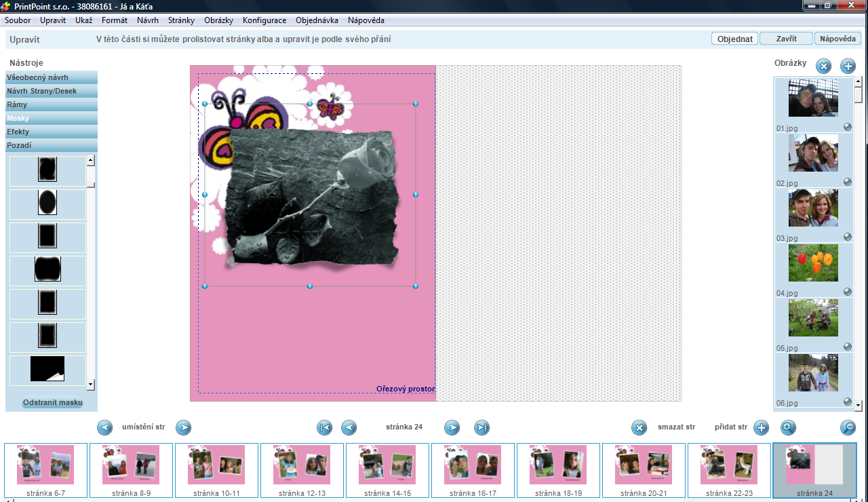Select the stránka 24 thumbnail

tap(814, 471)
